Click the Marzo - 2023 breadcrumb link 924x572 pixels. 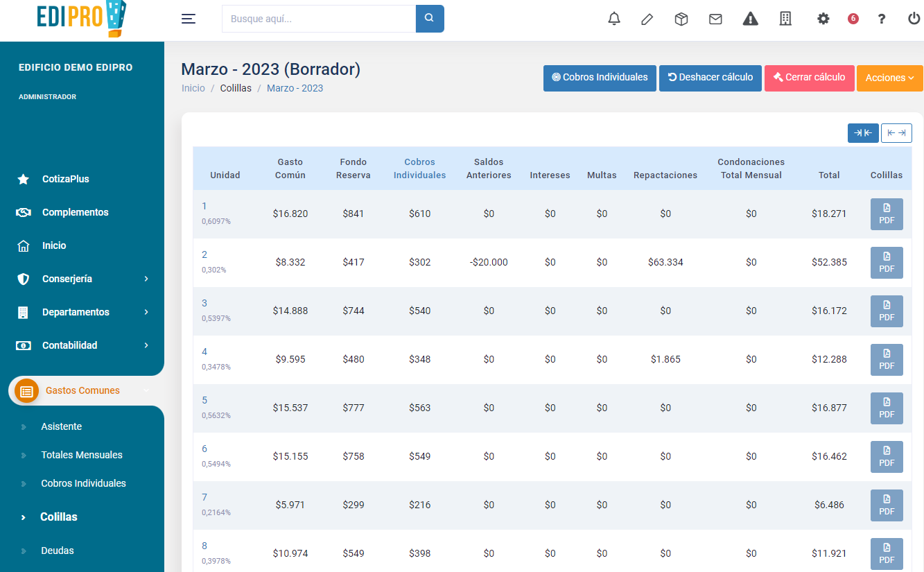tap(295, 88)
